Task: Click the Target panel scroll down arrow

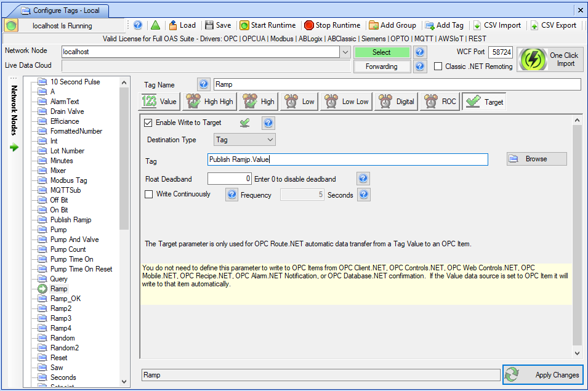Action: pyautogui.click(x=577, y=353)
